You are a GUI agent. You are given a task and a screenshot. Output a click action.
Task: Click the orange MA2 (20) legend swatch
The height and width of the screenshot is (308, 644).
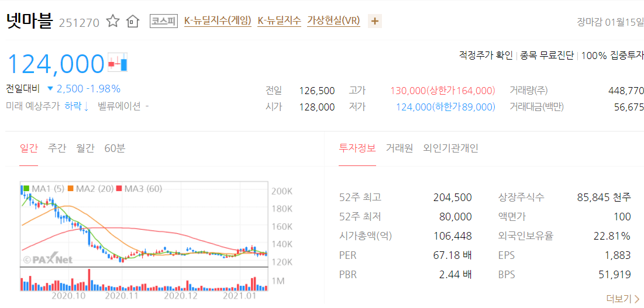click(71, 189)
